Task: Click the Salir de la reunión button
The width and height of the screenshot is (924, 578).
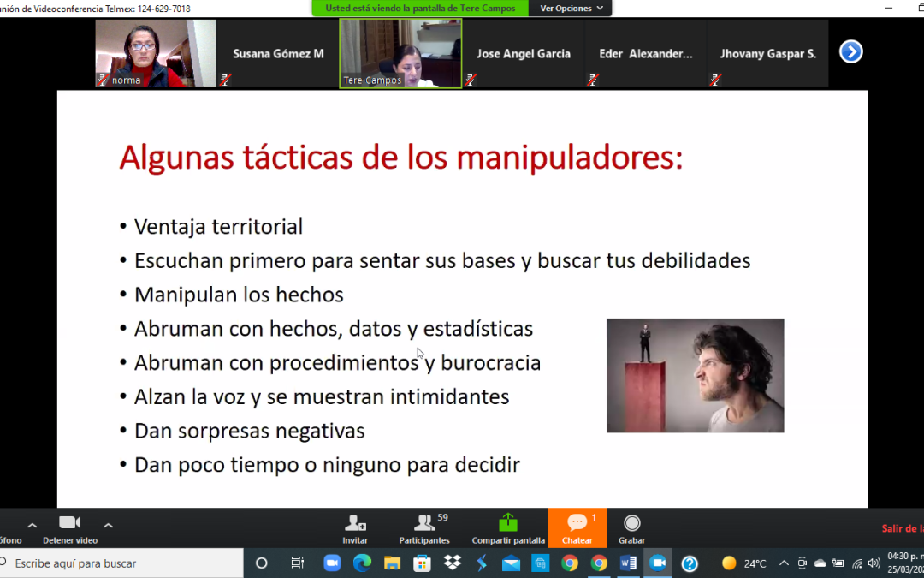Action: 902,528
